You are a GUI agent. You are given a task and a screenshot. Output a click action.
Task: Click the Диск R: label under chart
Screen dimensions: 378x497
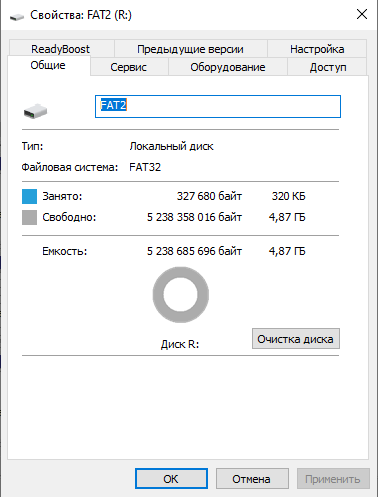(x=180, y=344)
